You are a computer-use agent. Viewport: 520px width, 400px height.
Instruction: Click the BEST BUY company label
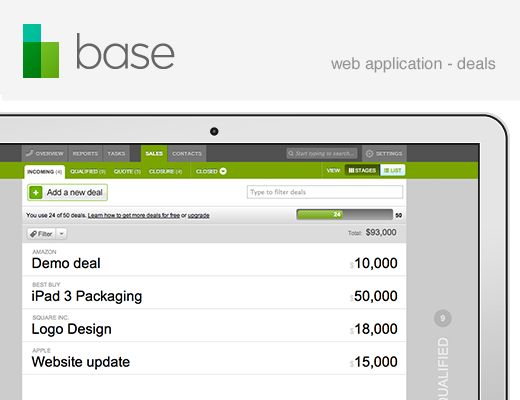tap(46, 285)
